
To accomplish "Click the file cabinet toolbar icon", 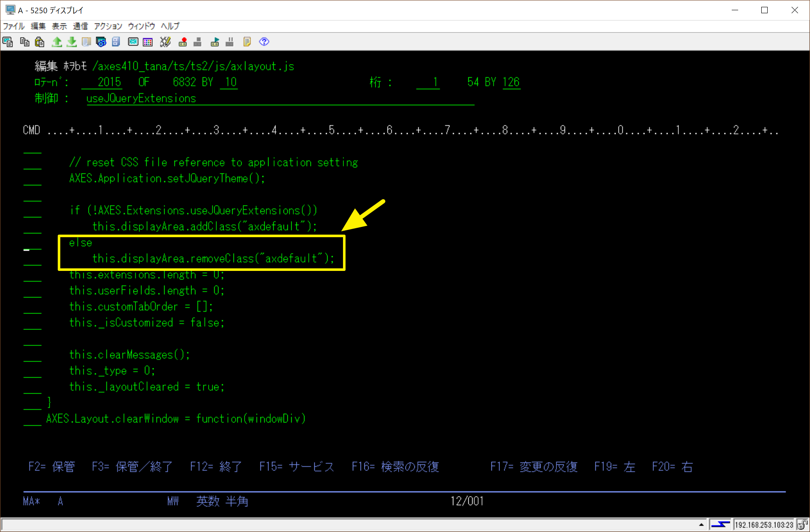I will pyautogui.click(x=116, y=42).
